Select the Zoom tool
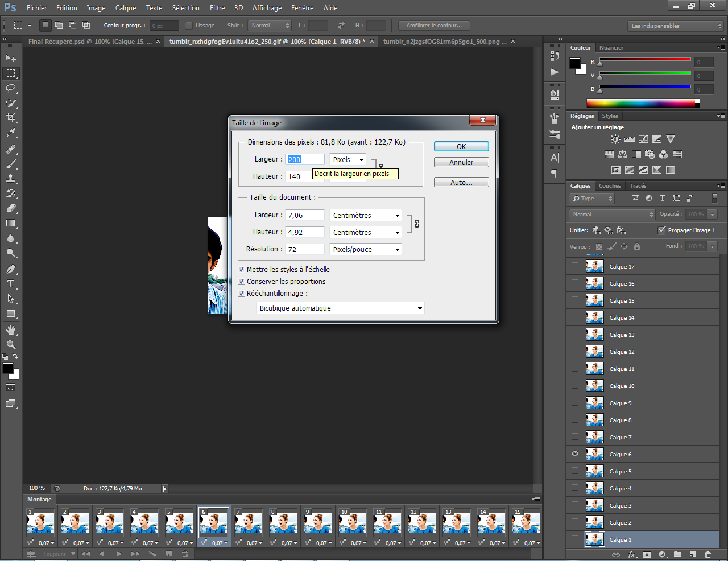 11,345
